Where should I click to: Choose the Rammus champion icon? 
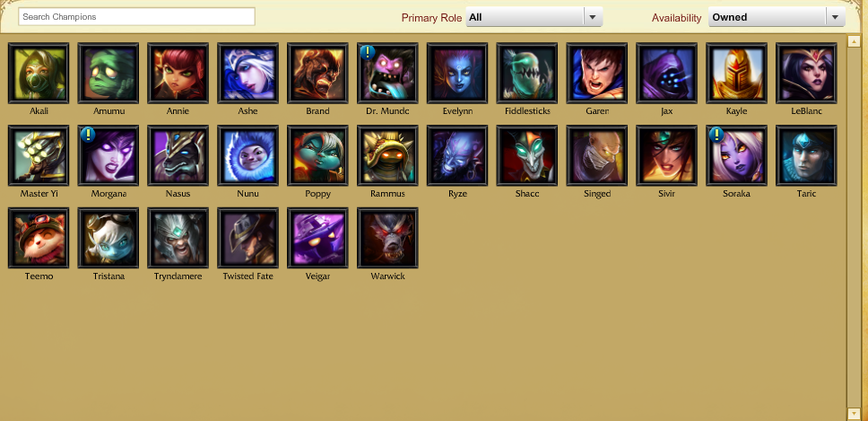[x=387, y=155]
